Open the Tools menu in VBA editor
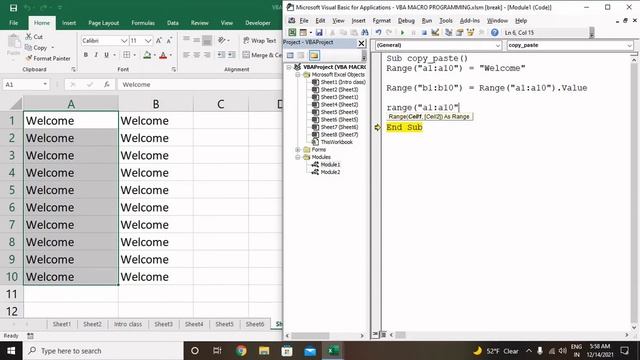 point(446,20)
